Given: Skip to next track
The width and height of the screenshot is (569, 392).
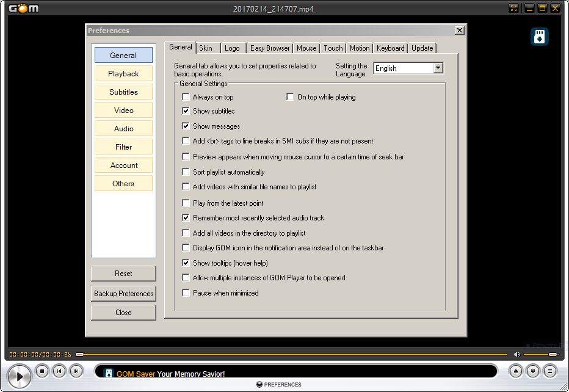Looking at the screenshot, I should click(x=76, y=371).
